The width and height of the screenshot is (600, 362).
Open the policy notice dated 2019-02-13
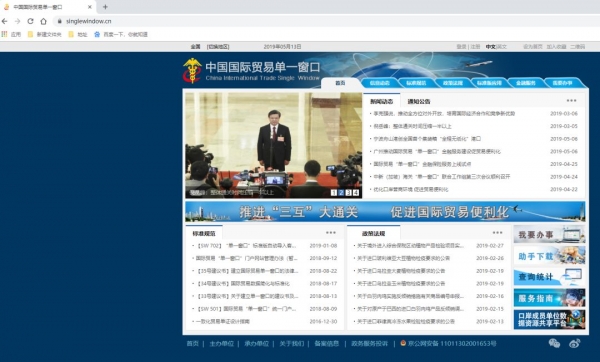406,321
